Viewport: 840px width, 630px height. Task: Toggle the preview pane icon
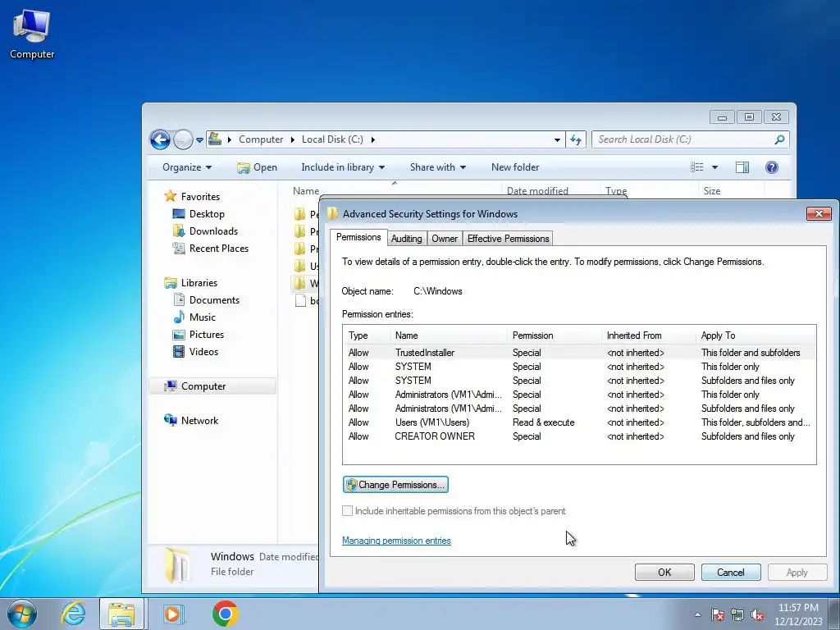[x=742, y=167]
